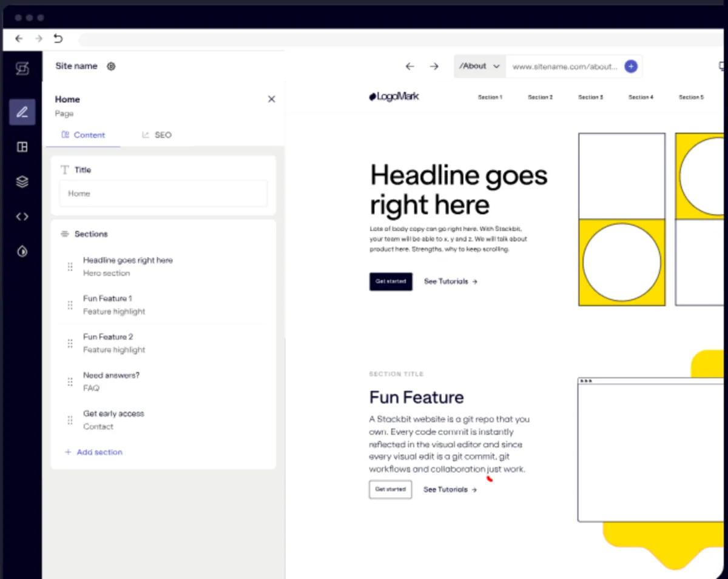The width and height of the screenshot is (728, 579).
Task: Click the Fun Feature heading in preview
Action: click(x=416, y=397)
